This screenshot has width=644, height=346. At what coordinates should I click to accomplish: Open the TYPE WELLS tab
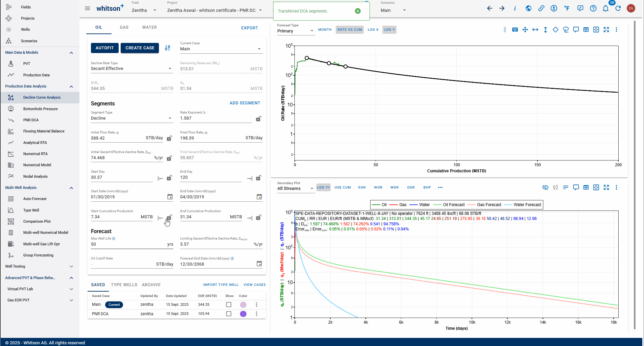[124, 285]
